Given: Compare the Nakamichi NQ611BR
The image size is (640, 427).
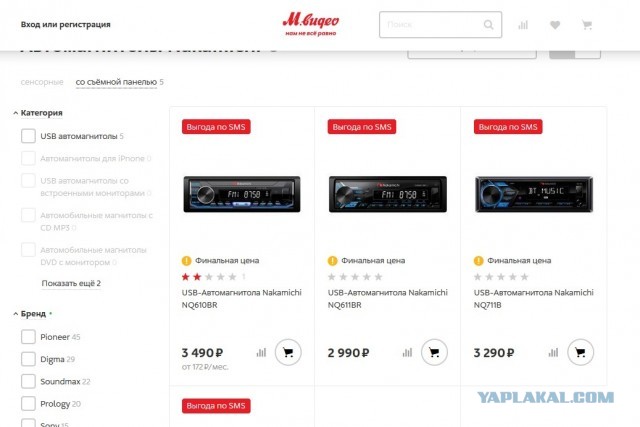Looking at the screenshot, I should click(x=407, y=352).
